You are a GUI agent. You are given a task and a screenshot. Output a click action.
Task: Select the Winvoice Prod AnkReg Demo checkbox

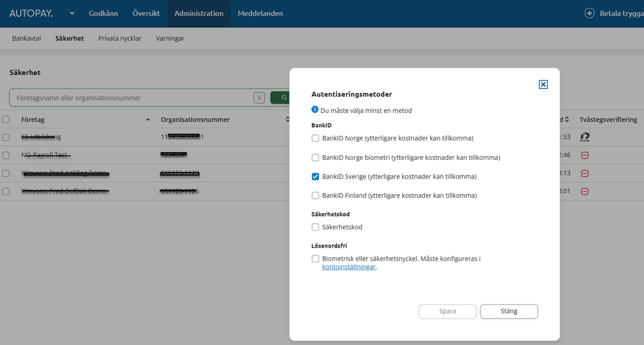click(x=6, y=173)
